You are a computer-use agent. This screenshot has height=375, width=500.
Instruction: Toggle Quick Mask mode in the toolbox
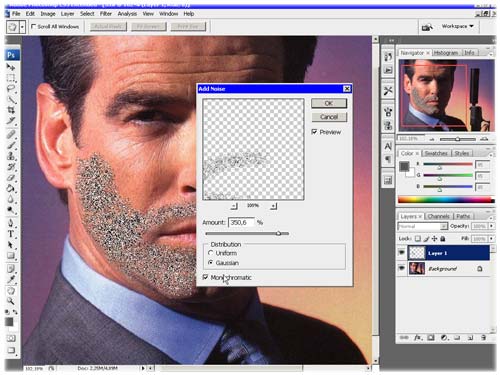click(x=11, y=338)
